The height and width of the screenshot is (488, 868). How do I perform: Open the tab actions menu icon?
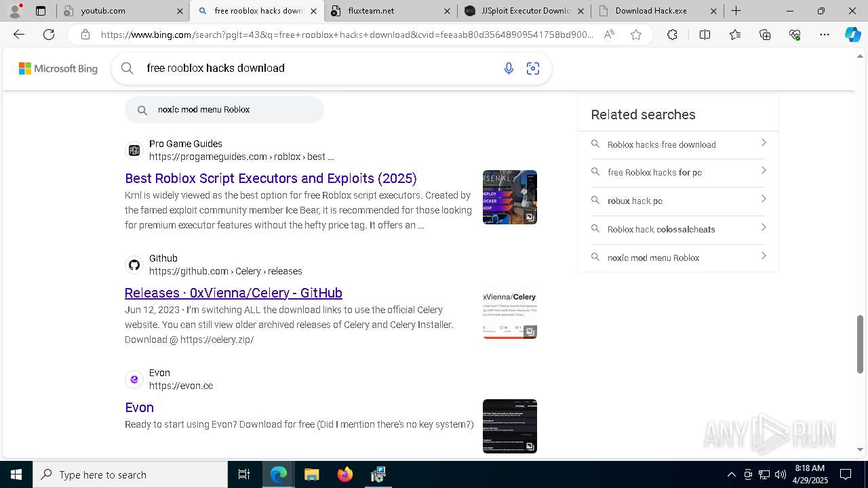(41, 11)
